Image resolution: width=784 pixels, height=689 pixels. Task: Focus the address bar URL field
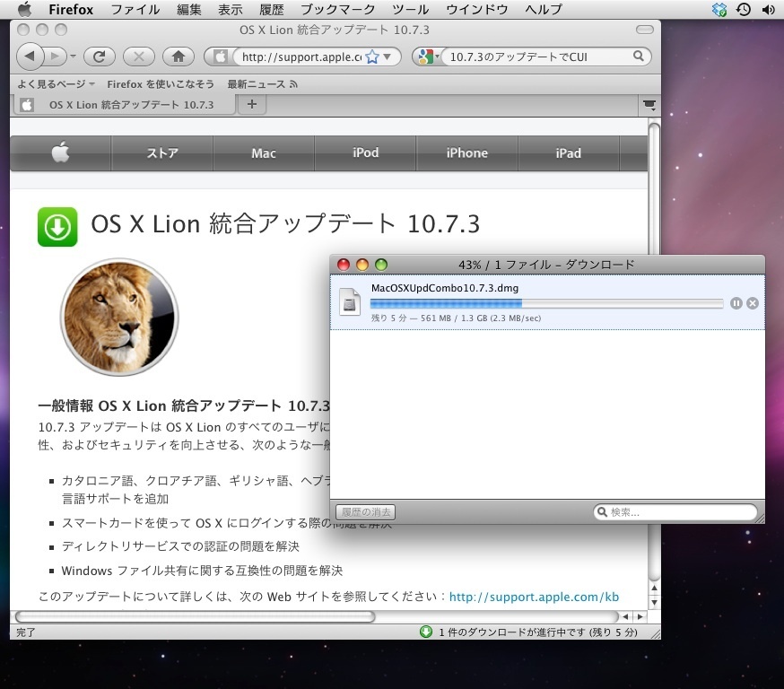pos(301,57)
